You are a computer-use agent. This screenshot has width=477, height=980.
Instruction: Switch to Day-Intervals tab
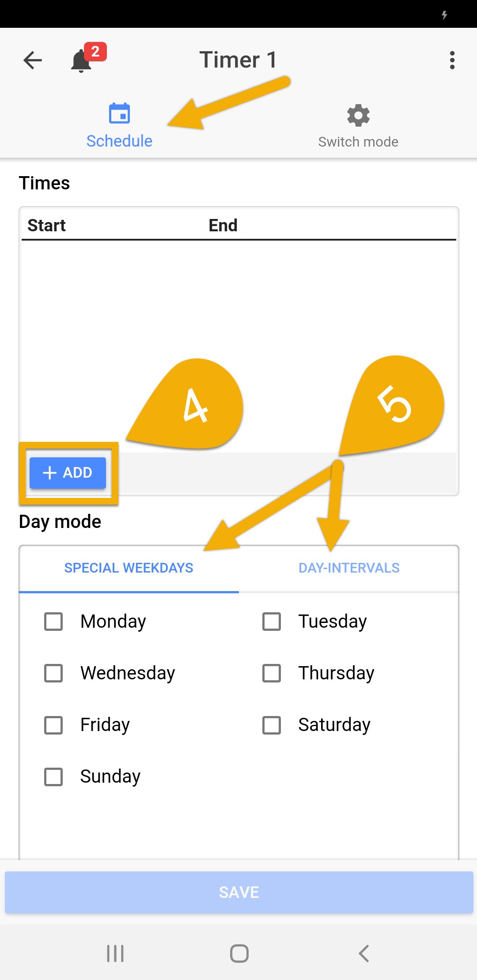(x=349, y=568)
